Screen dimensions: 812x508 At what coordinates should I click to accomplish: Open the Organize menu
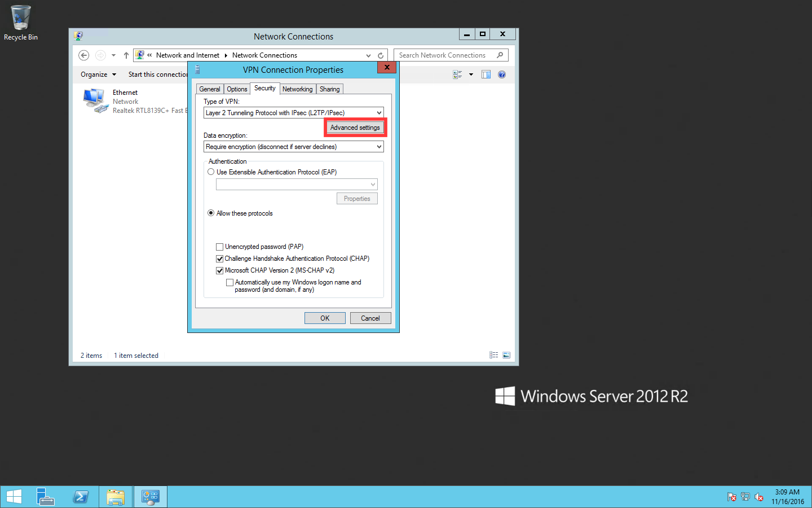(x=98, y=75)
